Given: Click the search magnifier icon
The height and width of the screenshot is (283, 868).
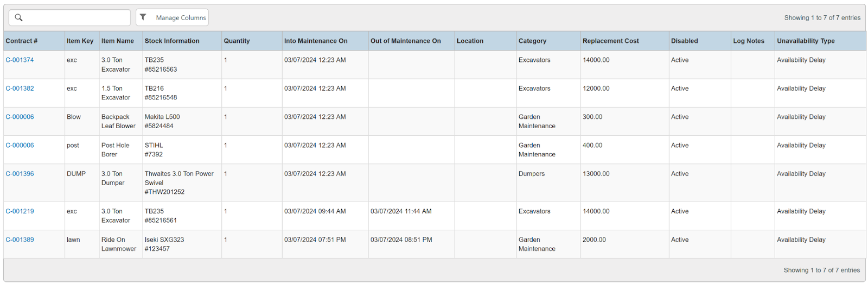Looking at the screenshot, I should coord(18,17).
